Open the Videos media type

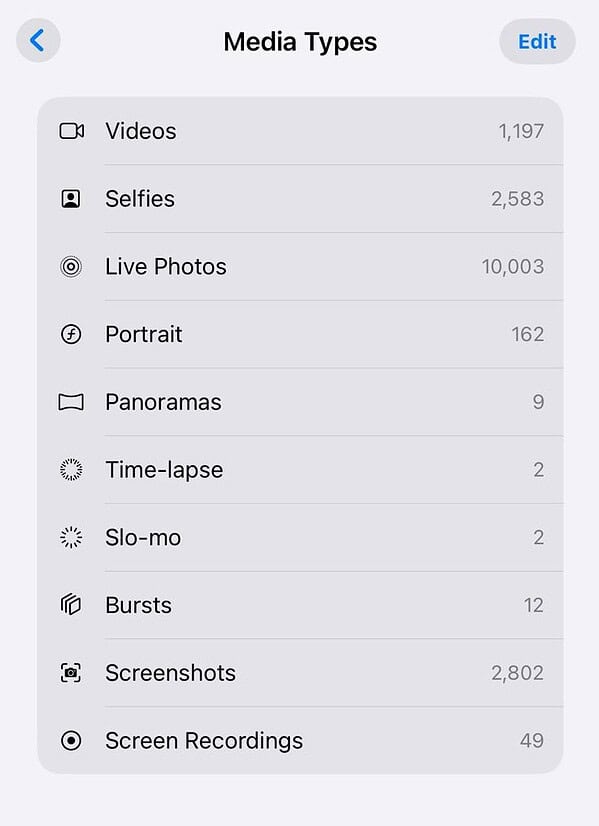click(140, 130)
